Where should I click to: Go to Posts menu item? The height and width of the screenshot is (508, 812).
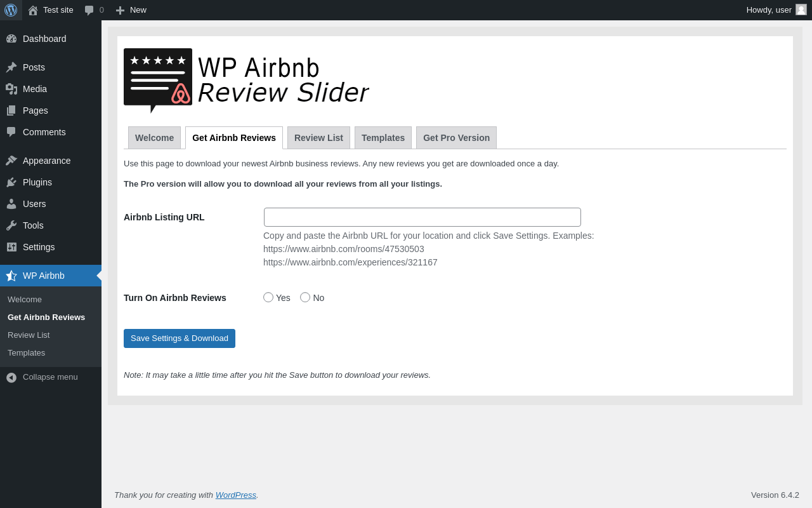(x=34, y=67)
